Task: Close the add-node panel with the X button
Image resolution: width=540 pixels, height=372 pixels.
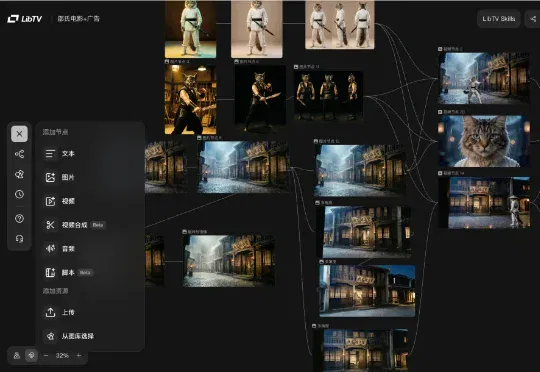Action: 19,134
